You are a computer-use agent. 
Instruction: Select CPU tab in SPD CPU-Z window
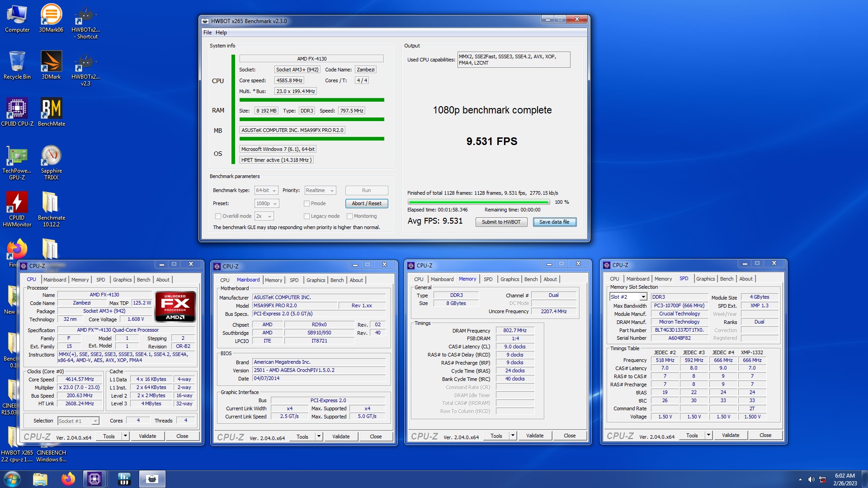(614, 279)
